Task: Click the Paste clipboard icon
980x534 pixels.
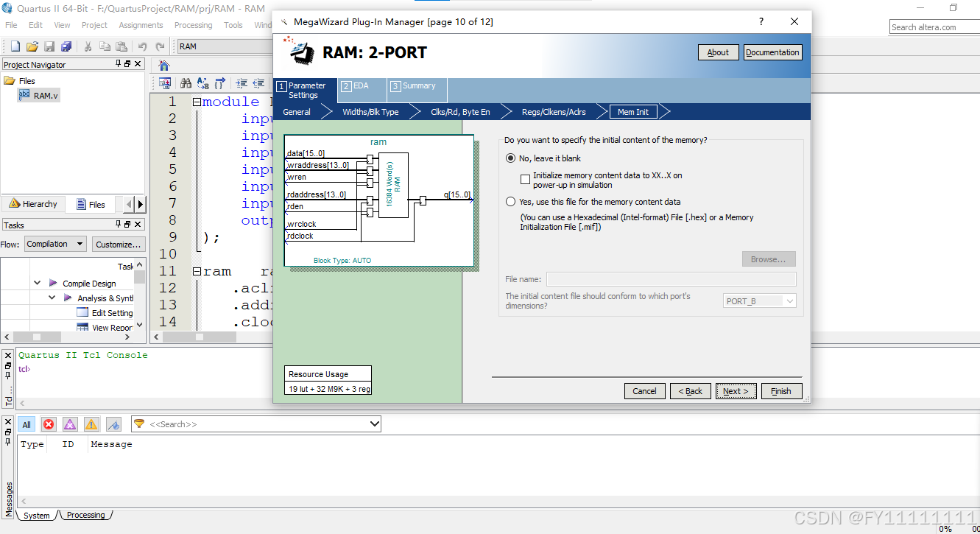Action: tap(121, 46)
